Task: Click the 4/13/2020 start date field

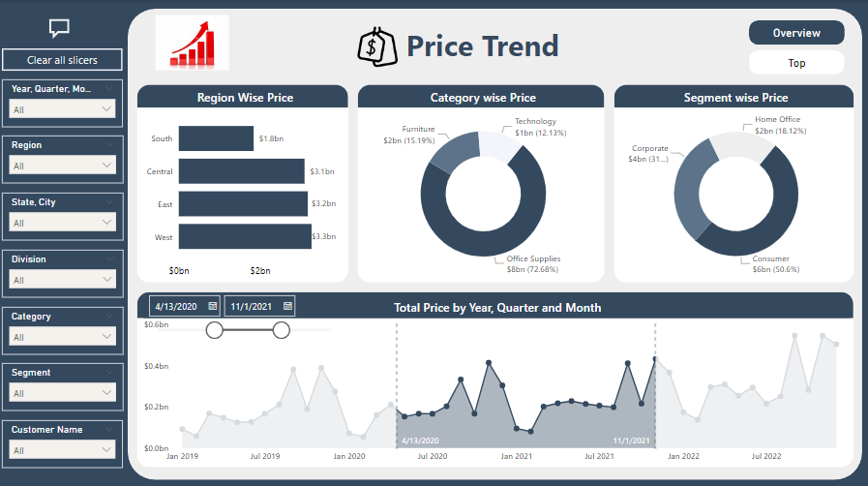Action: [176, 306]
